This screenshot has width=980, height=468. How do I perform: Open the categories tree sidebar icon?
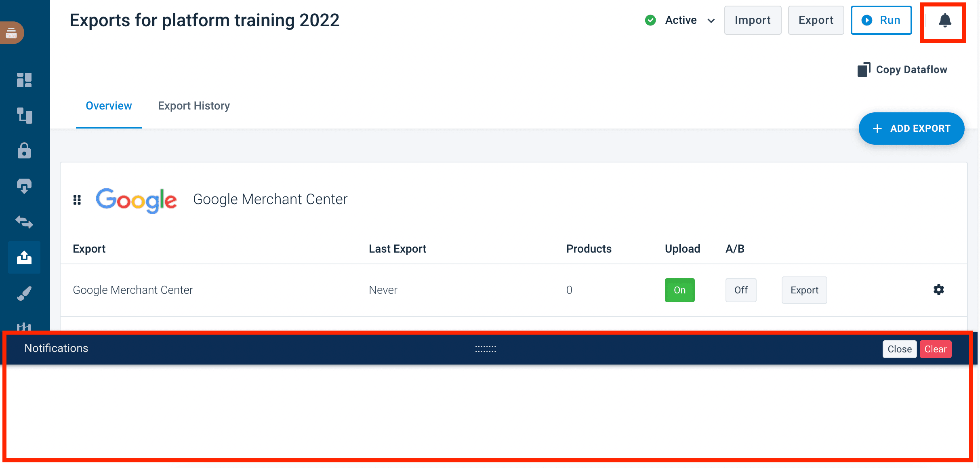point(24,116)
